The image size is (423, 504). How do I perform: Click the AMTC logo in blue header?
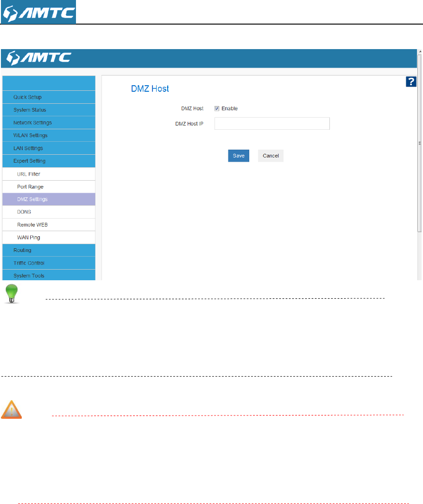(x=39, y=58)
